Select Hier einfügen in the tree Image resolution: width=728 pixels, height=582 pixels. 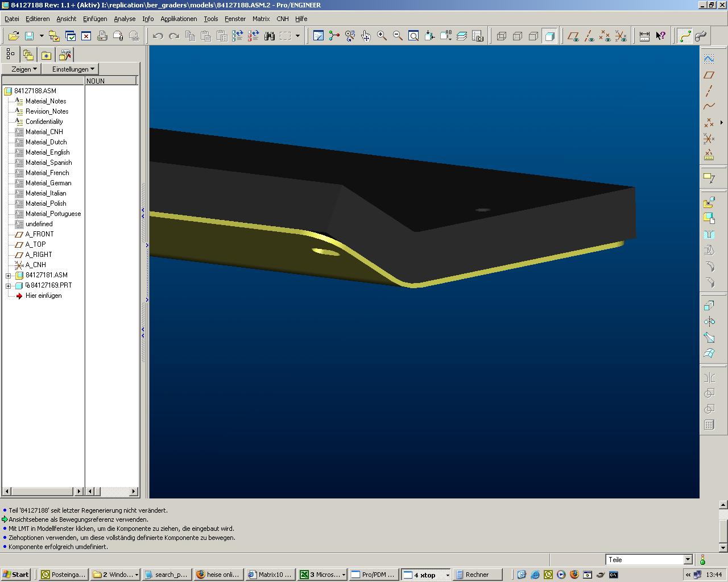point(43,296)
